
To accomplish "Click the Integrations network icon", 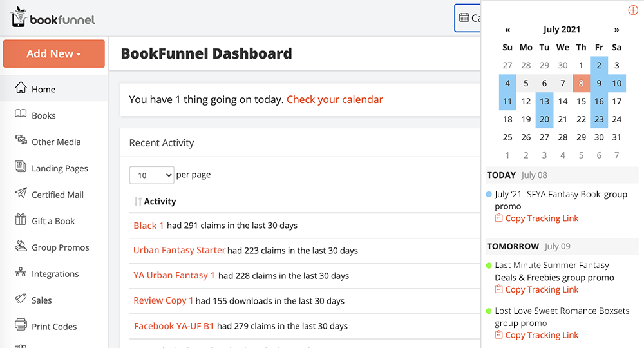I will pyautogui.click(x=21, y=272).
